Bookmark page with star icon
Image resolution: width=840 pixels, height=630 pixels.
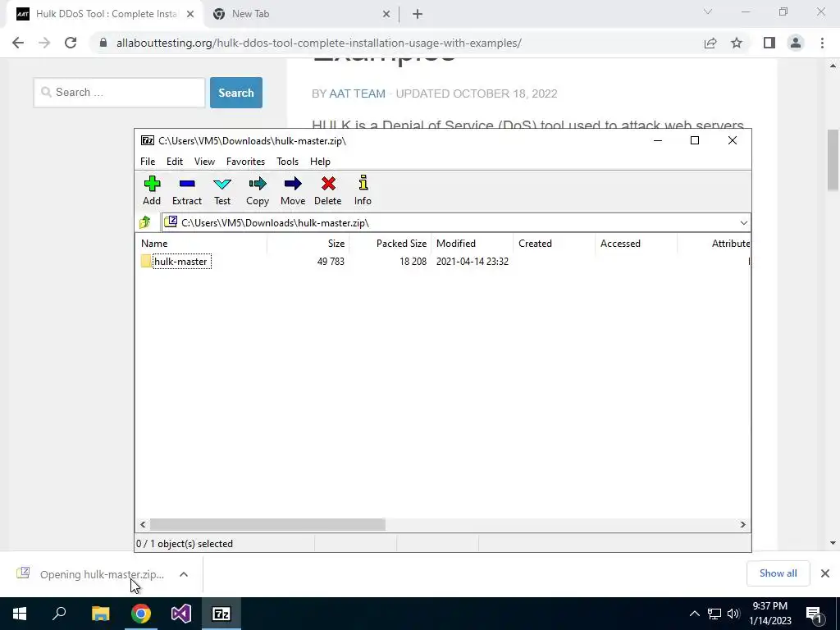click(x=737, y=43)
